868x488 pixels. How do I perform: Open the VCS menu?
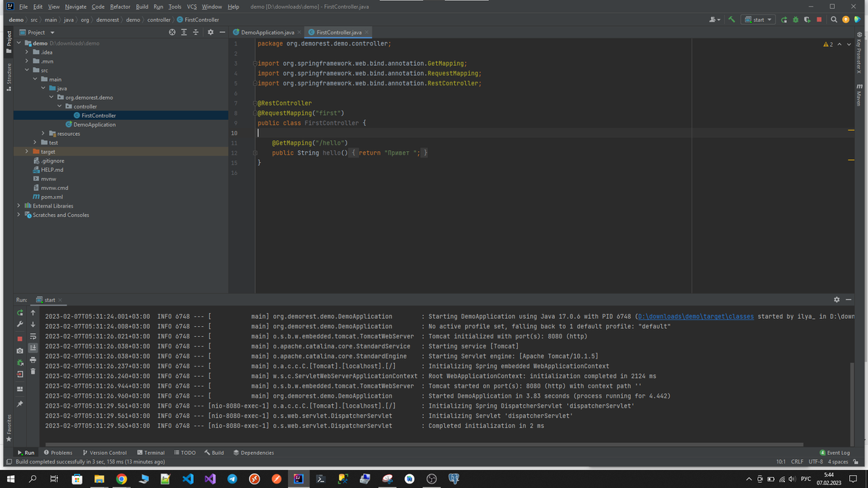click(x=192, y=7)
